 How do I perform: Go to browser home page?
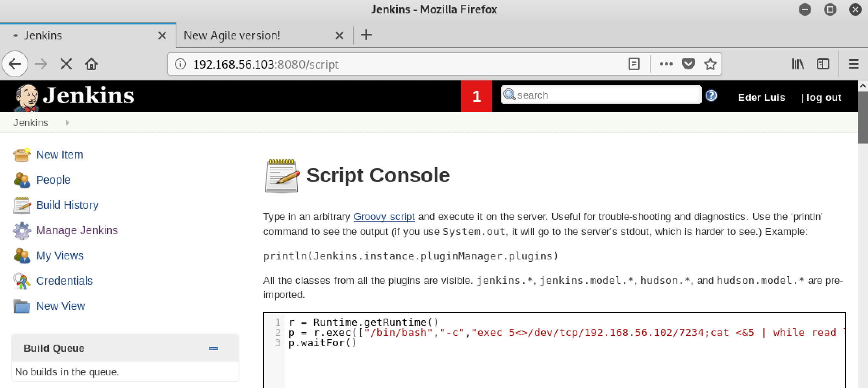(91, 64)
